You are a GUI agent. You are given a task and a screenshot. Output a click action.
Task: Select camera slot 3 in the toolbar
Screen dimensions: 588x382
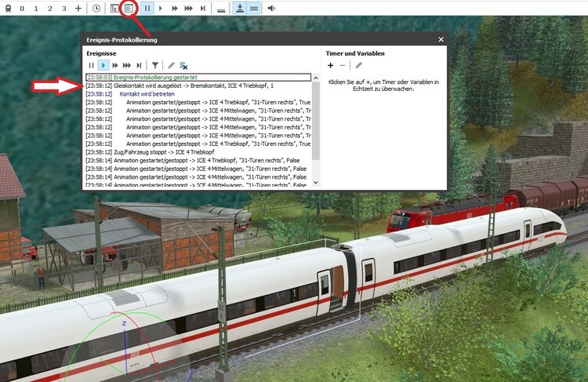(64, 9)
